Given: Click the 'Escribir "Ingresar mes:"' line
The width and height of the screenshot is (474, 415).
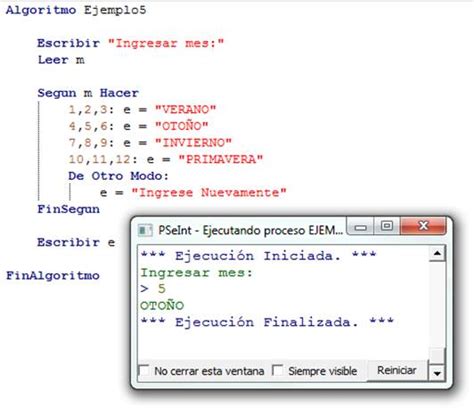Looking at the screenshot, I should 130,43.
